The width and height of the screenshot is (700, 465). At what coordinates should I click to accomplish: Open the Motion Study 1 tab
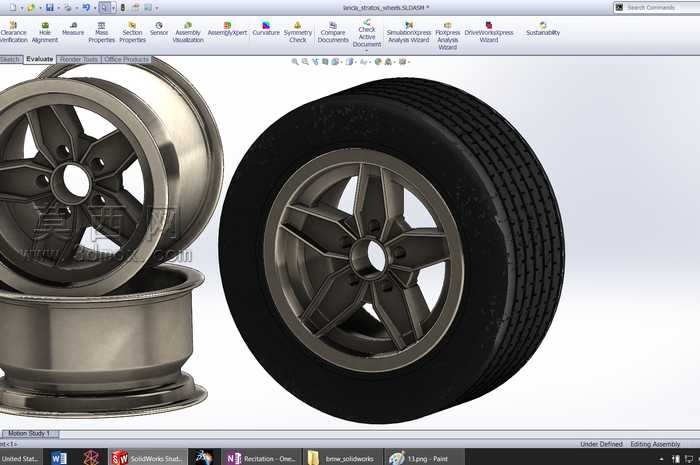click(x=29, y=433)
